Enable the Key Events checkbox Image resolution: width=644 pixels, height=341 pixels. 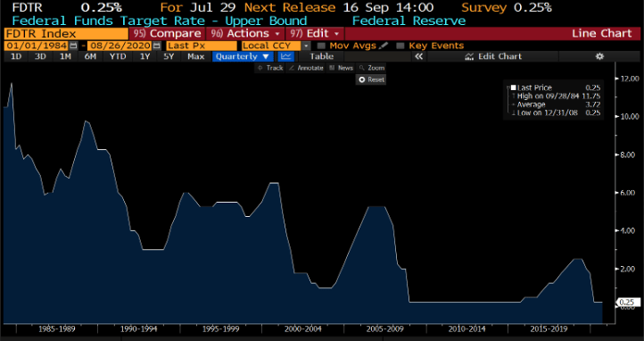coord(400,46)
